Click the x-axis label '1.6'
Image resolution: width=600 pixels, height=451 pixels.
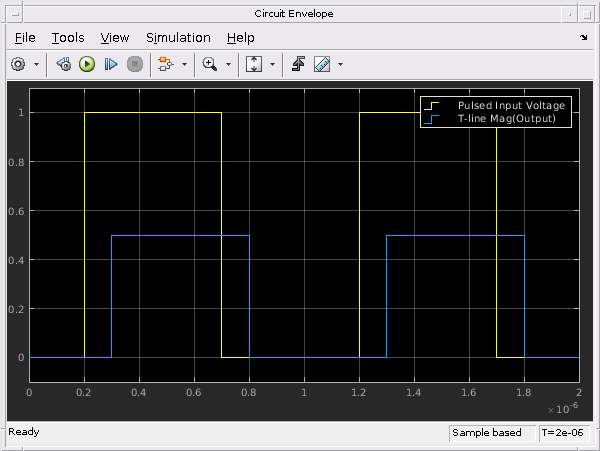coord(469,392)
